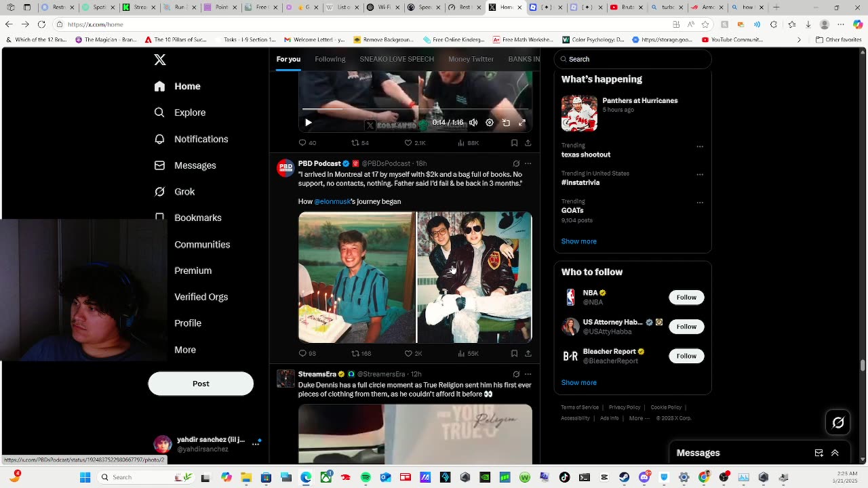Compose new message in Messages drawer
Screen dimensions: 868x488
point(818,453)
